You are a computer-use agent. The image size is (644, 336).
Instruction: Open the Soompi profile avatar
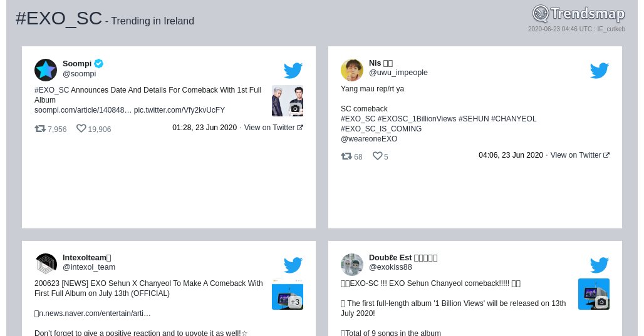coord(46,69)
